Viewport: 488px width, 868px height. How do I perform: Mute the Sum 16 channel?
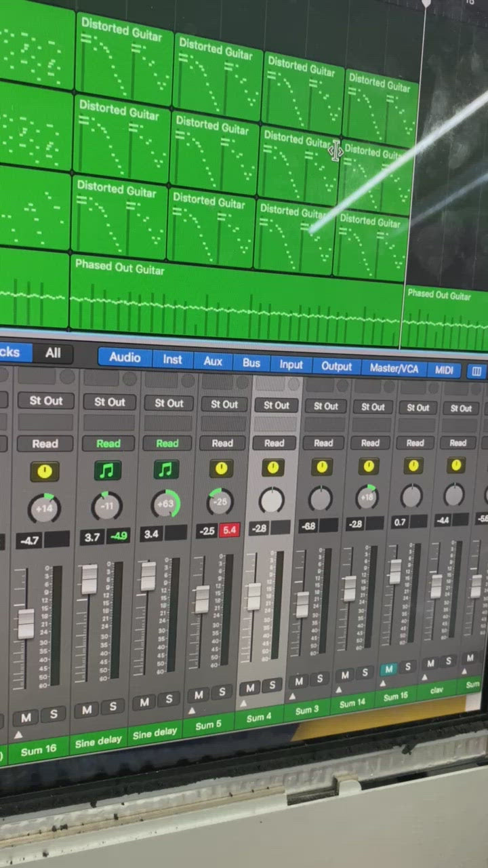(x=26, y=717)
